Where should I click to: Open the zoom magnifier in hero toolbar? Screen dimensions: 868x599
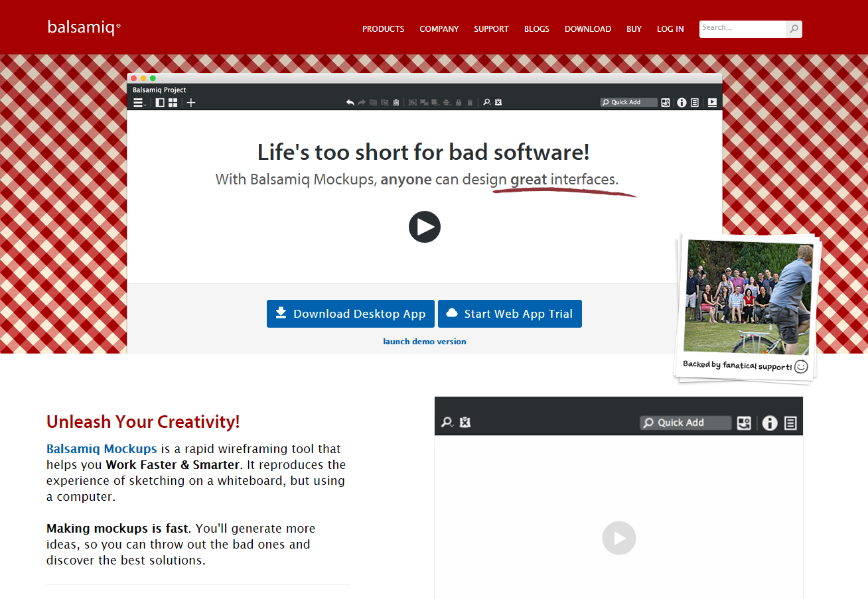[x=487, y=103]
